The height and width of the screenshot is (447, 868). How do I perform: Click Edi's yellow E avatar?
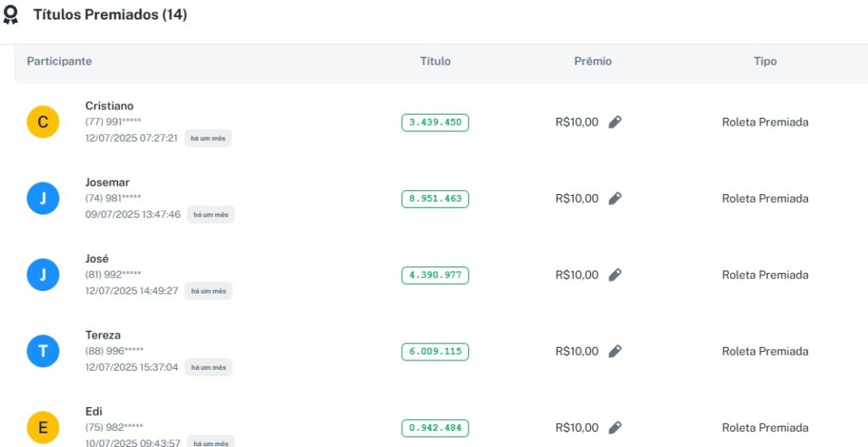[x=43, y=427]
